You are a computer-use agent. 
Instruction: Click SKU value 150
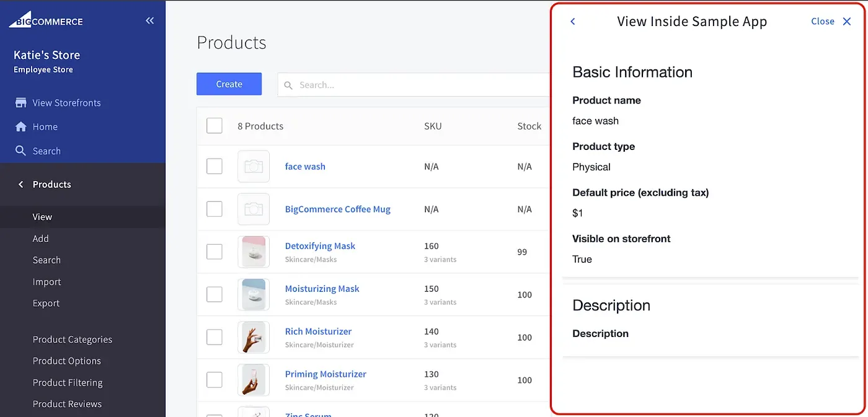[432, 289]
